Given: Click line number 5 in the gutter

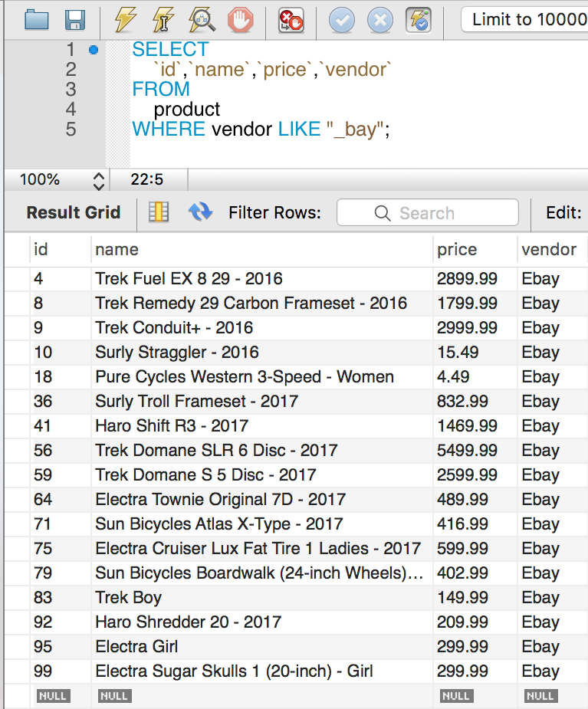Looking at the screenshot, I should 71,130.
